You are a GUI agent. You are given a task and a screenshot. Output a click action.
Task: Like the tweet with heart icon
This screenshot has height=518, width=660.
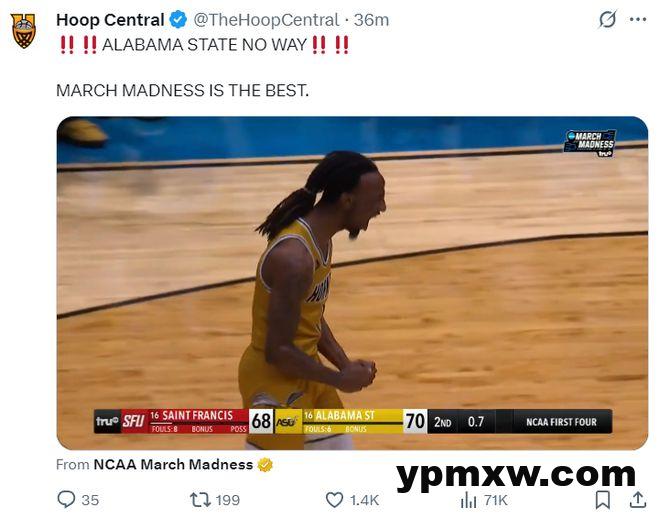(x=335, y=499)
